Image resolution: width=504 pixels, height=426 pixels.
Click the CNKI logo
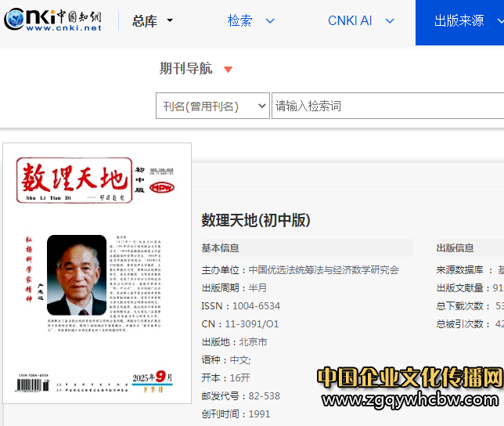click(x=53, y=20)
